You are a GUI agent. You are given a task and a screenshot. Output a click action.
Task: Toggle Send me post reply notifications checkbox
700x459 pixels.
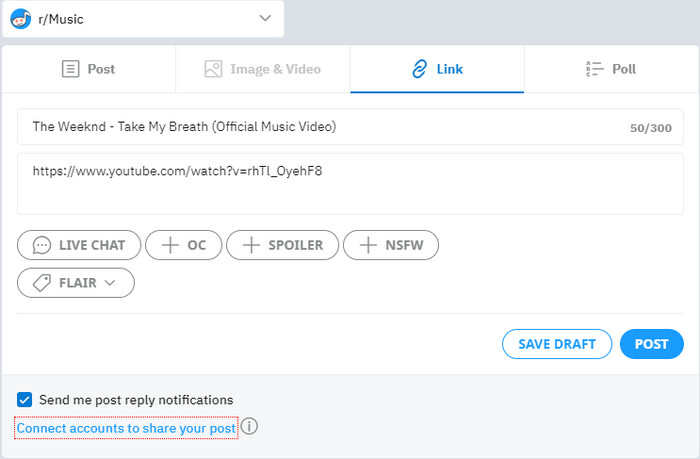coord(25,400)
